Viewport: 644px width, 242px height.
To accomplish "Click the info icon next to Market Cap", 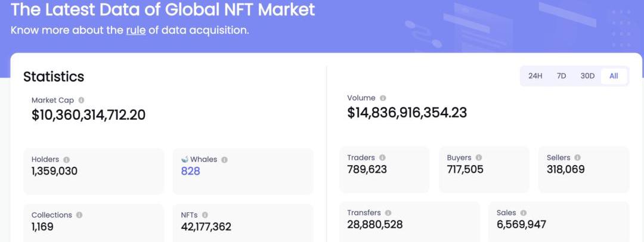I will 81,101.
